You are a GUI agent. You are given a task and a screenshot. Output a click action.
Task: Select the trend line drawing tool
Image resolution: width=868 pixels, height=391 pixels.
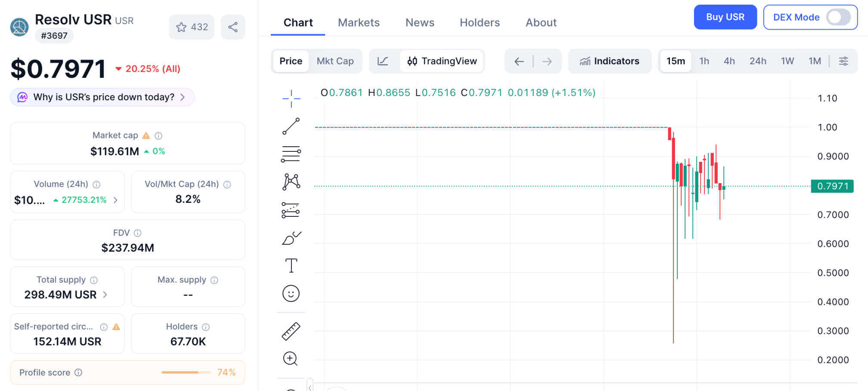click(291, 126)
